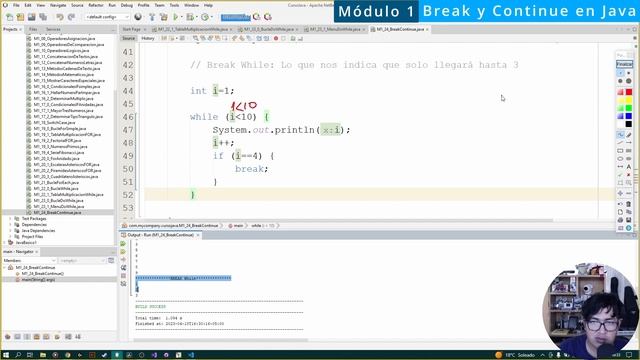640x360 pixels.
Task: Click the editor horizontal scrollbar
Action: click(347, 220)
